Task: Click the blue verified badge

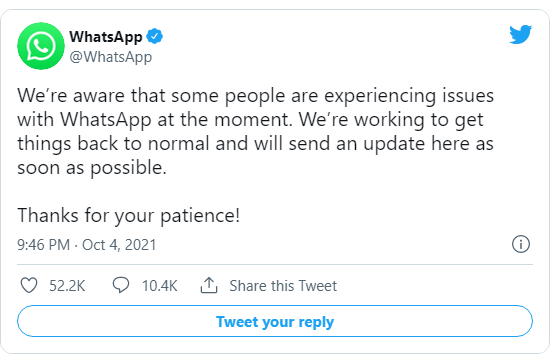Action: tap(155, 36)
